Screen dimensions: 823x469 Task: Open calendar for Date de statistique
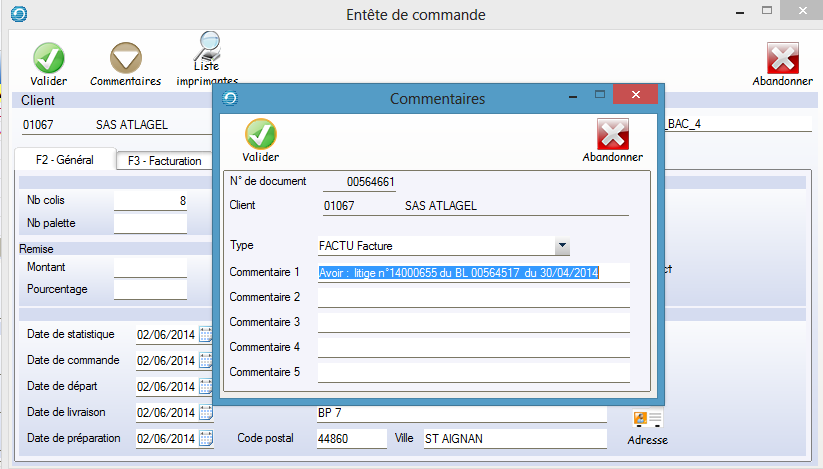(x=207, y=334)
